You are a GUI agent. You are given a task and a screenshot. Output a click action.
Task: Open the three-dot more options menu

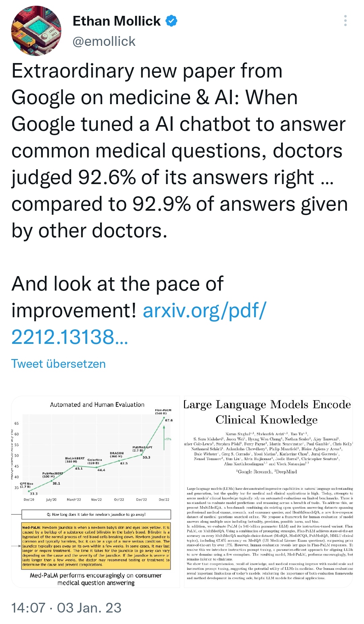tap(345, 21)
